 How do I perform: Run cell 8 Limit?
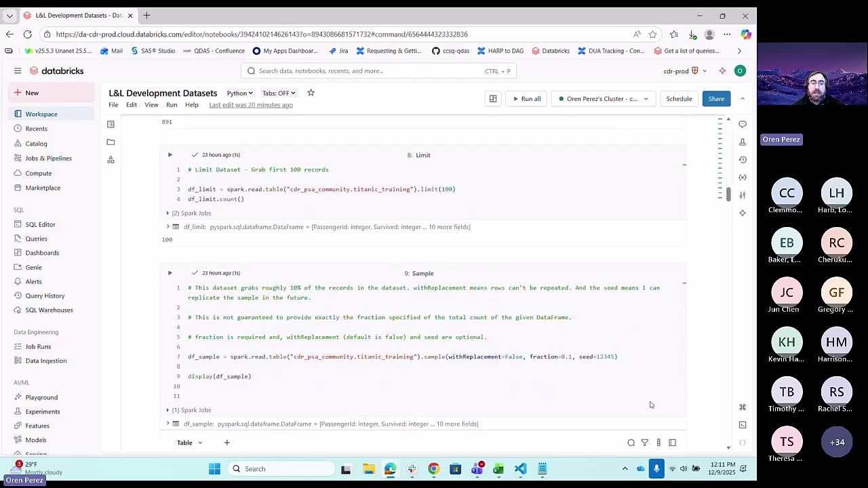[x=170, y=155]
